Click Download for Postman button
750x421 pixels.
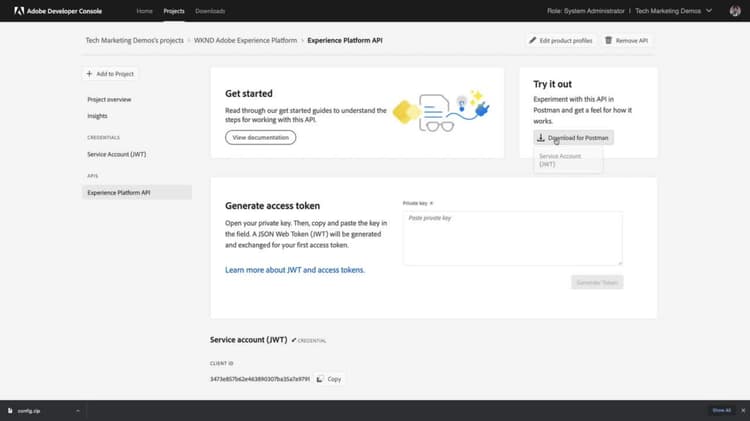point(574,138)
